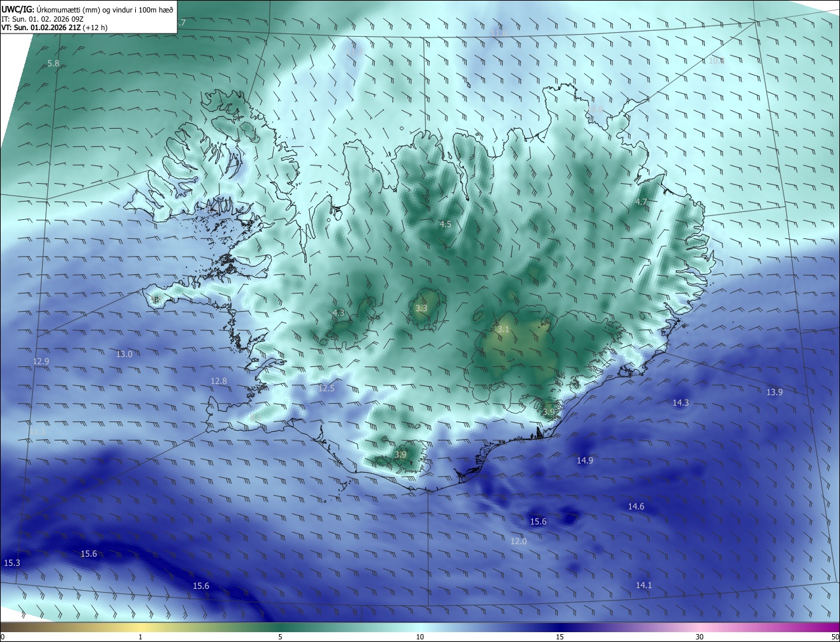
Task: Select the 14.9 value south of Iceland
Action: point(585,461)
